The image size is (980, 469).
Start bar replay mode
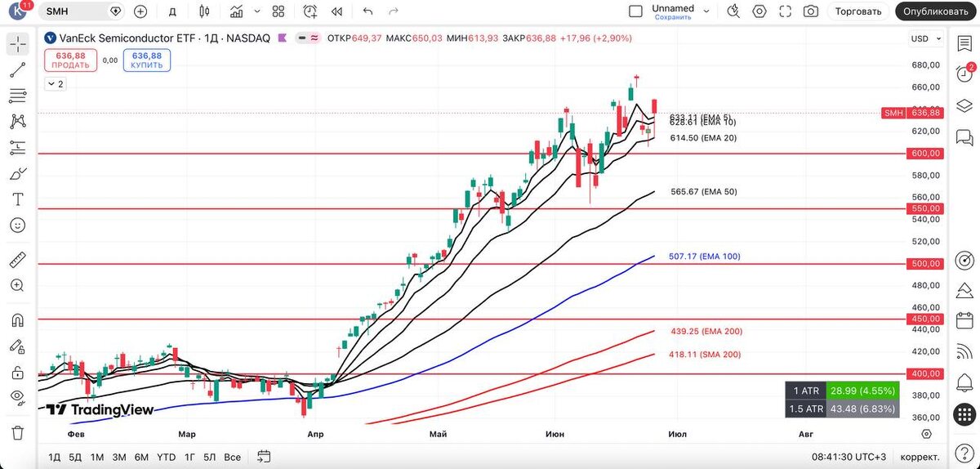336,11
